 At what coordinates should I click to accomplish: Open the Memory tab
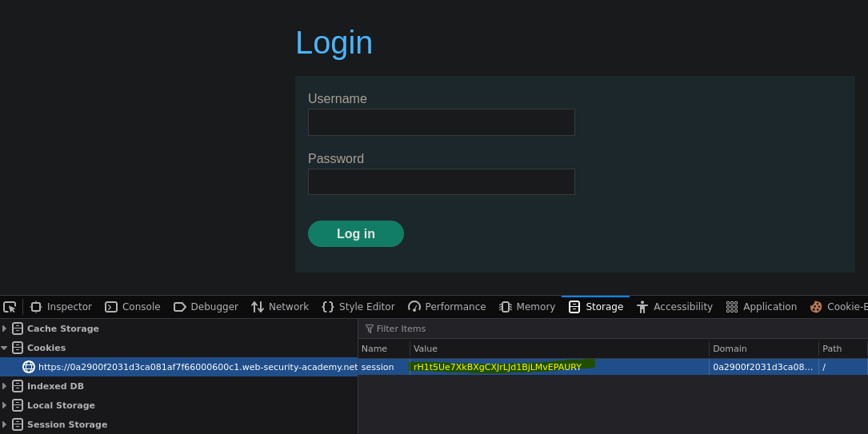pyautogui.click(x=527, y=307)
